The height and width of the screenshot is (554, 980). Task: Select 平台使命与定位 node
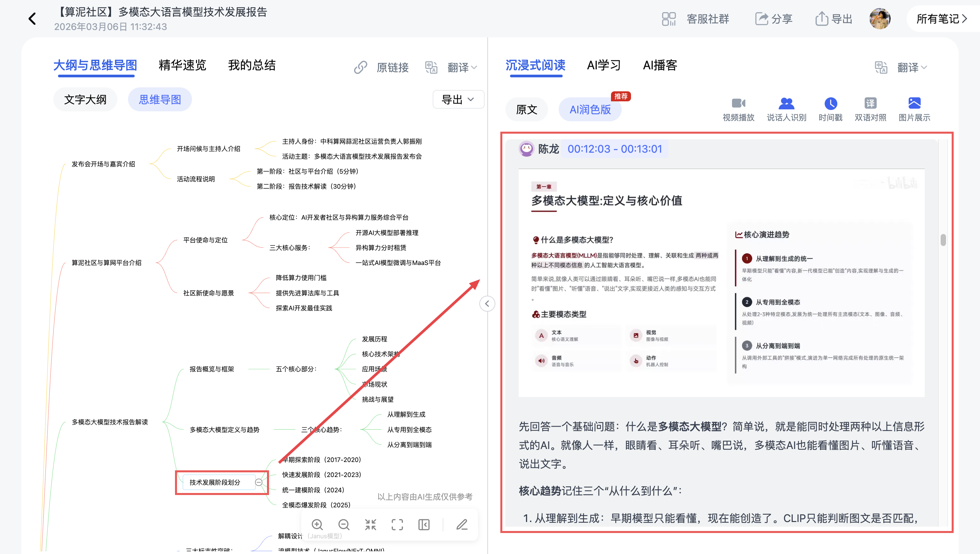[205, 240]
